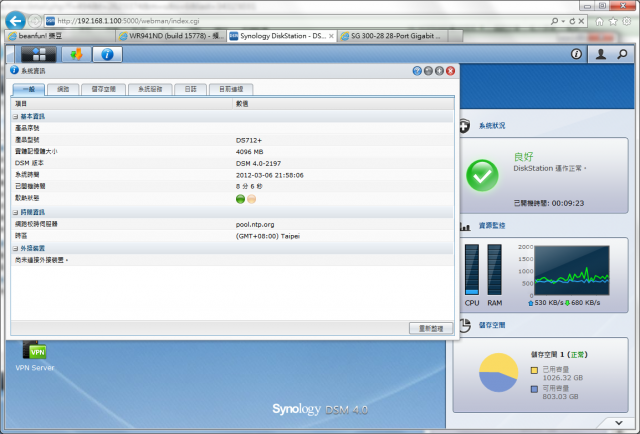Image resolution: width=640 pixels, height=434 pixels.
Task: Collapse the widget panel with bottom chevron
Action: pyautogui.click(x=619, y=423)
